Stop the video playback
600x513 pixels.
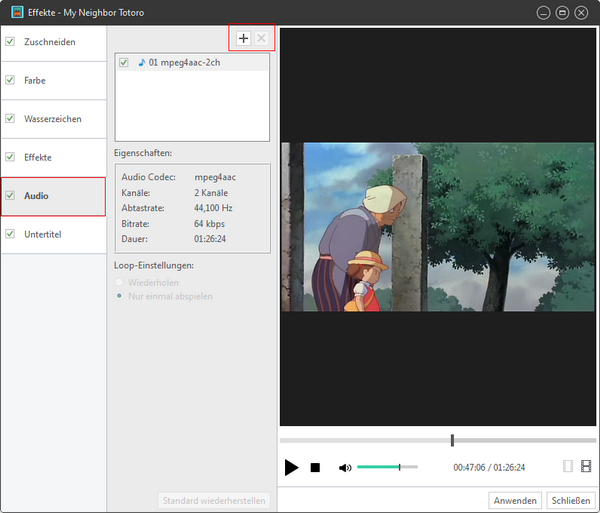(315, 467)
